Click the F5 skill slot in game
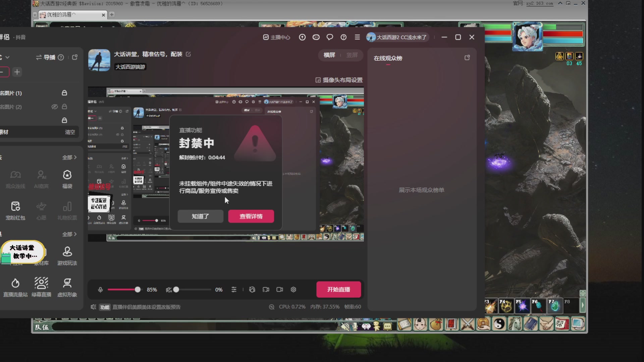This screenshot has height=362, width=644. click(x=522, y=306)
